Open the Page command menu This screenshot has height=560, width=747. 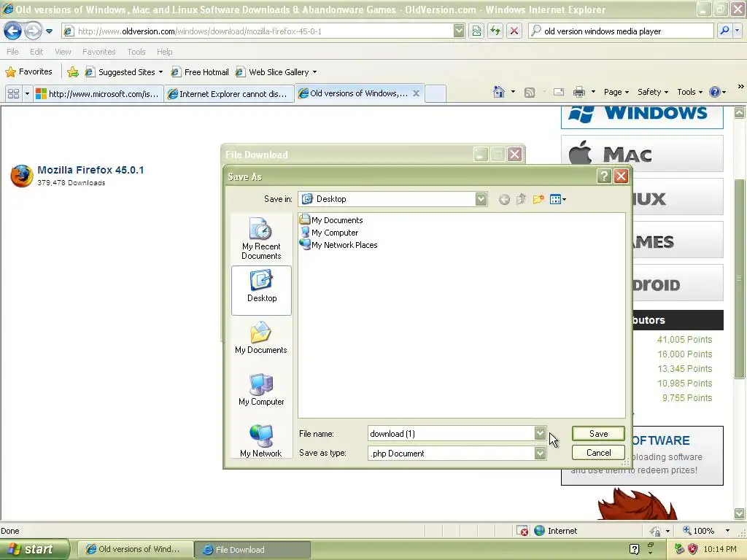click(x=616, y=92)
